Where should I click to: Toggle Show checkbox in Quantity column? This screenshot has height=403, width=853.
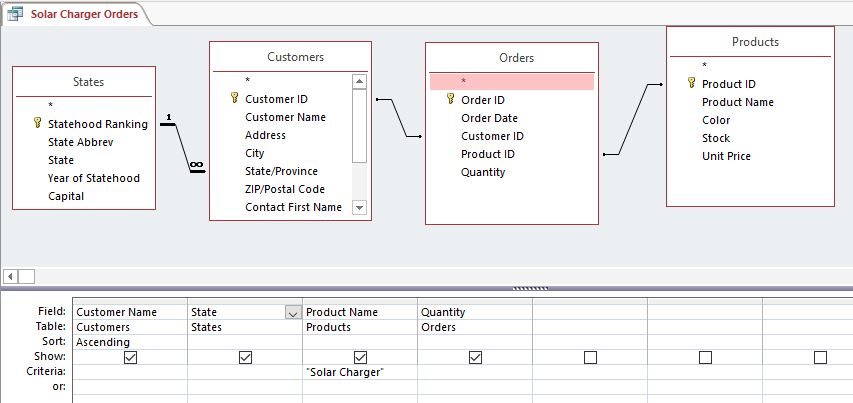click(475, 357)
